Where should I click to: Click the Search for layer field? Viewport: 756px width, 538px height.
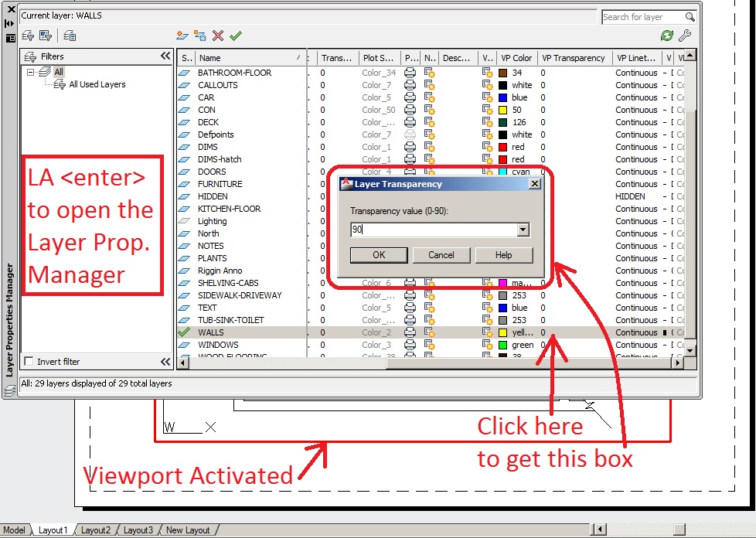pos(644,15)
